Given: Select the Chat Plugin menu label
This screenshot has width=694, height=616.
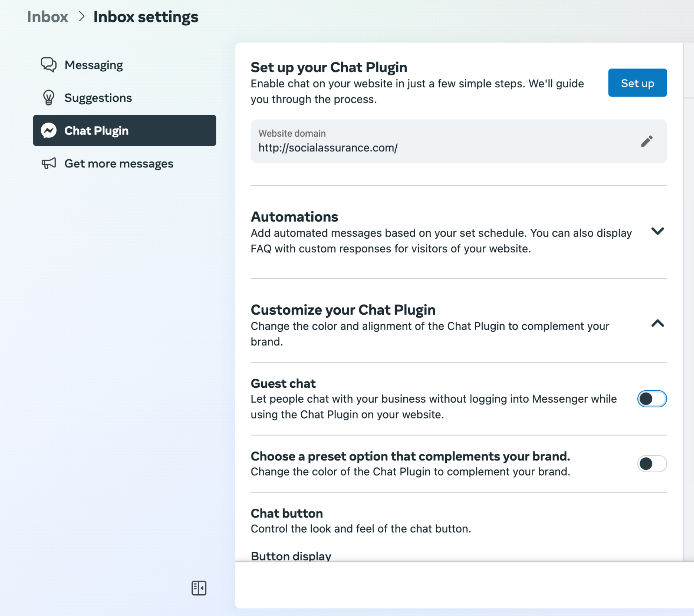Looking at the screenshot, I should [97, 131].
